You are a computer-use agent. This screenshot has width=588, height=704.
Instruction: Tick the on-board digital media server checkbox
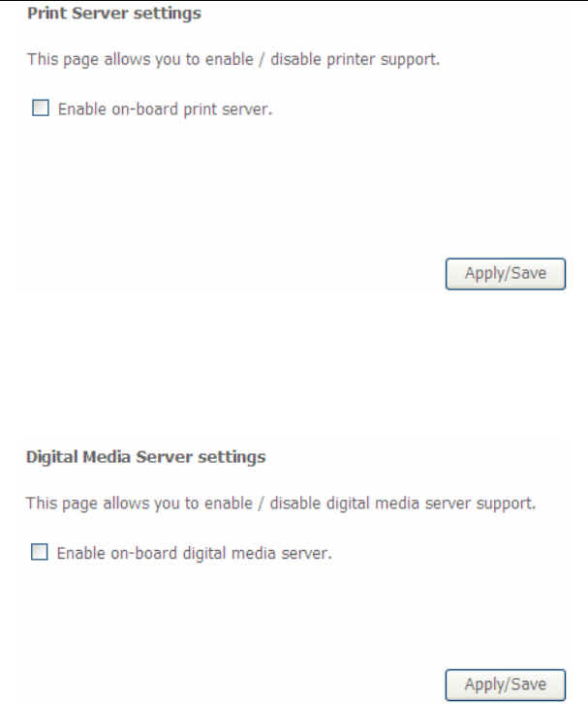click(39, 552)
